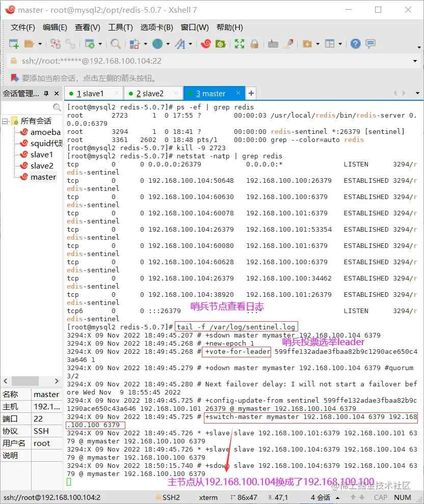
Task: Open the 选项卡(B) menu
Action: [156, 27]
